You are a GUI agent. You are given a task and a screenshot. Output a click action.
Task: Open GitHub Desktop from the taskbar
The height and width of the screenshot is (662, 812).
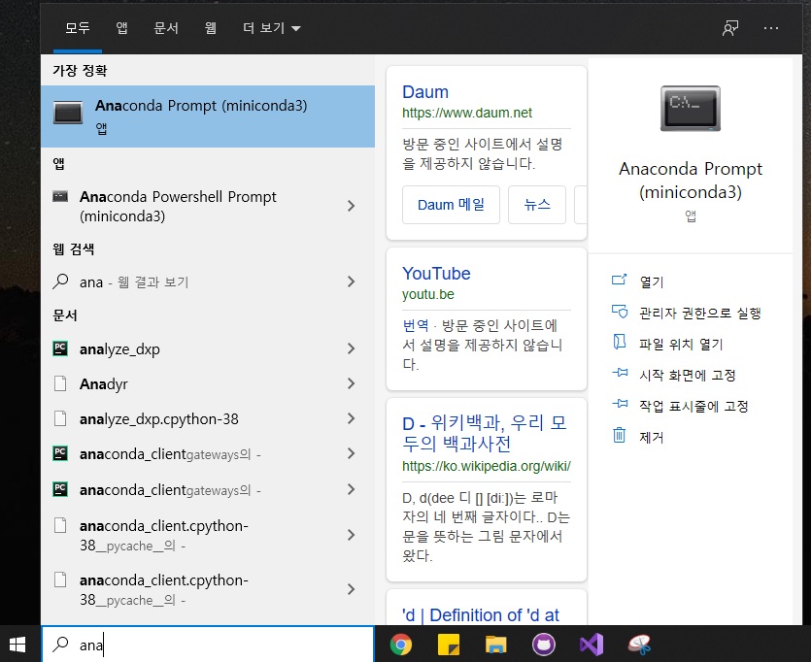(x=544, y=645)
